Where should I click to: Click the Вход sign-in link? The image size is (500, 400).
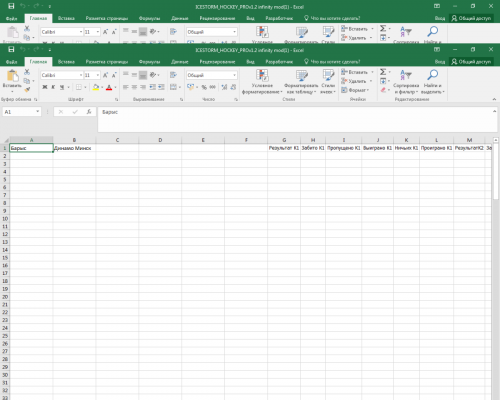click(440, 62)
